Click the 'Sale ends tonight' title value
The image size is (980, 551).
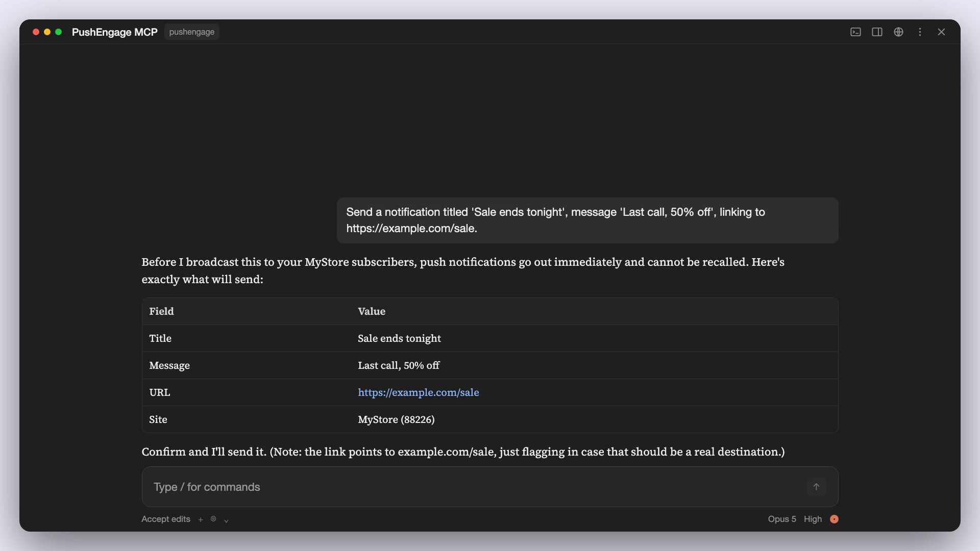click(399, 338)
